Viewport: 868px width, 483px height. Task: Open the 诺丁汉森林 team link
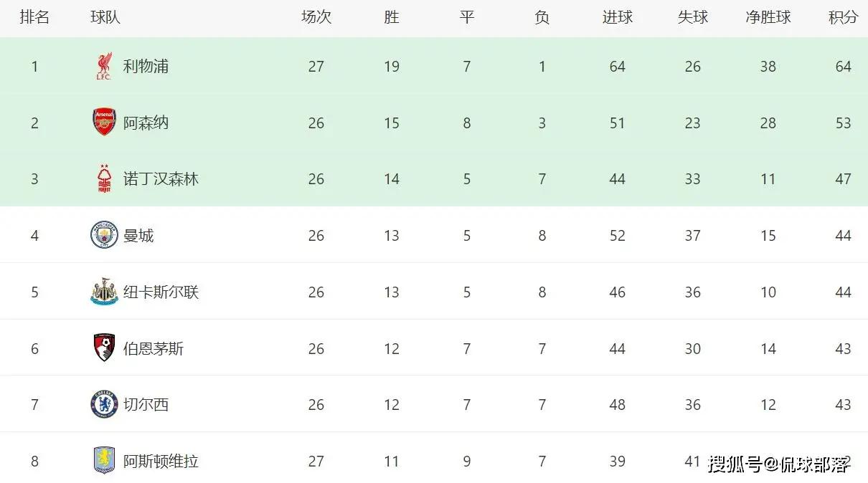pos(161,179)
